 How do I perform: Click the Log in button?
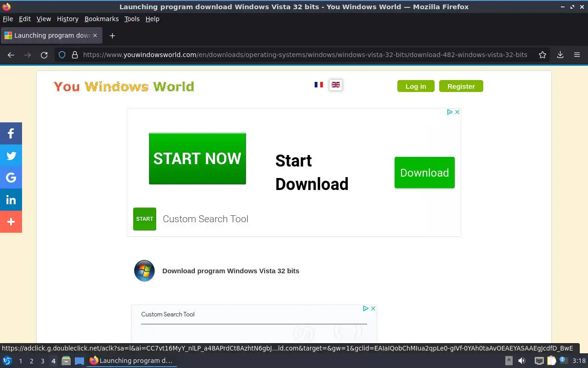(416, 86)
